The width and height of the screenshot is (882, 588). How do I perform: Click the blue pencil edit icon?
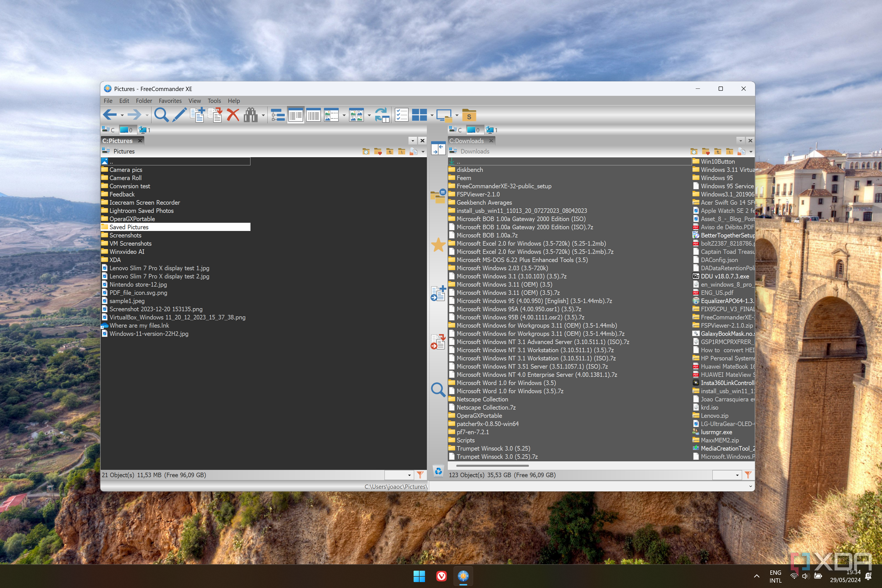179,115
